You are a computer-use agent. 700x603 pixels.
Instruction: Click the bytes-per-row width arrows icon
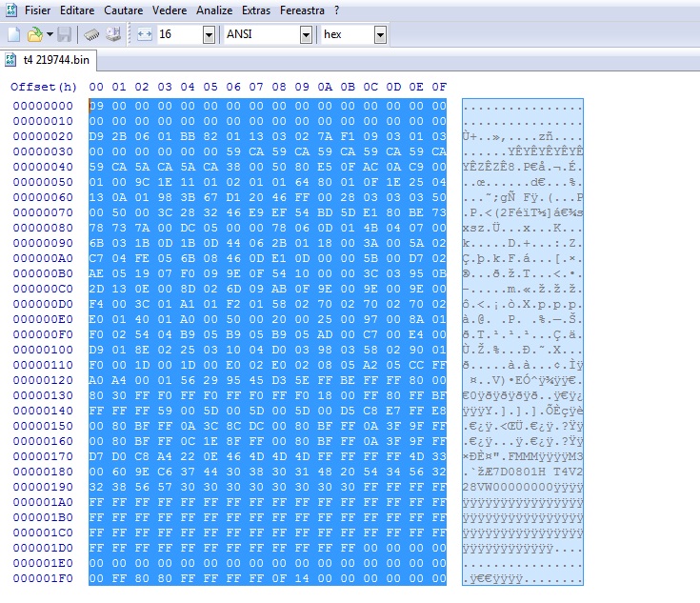click(145, 34)
